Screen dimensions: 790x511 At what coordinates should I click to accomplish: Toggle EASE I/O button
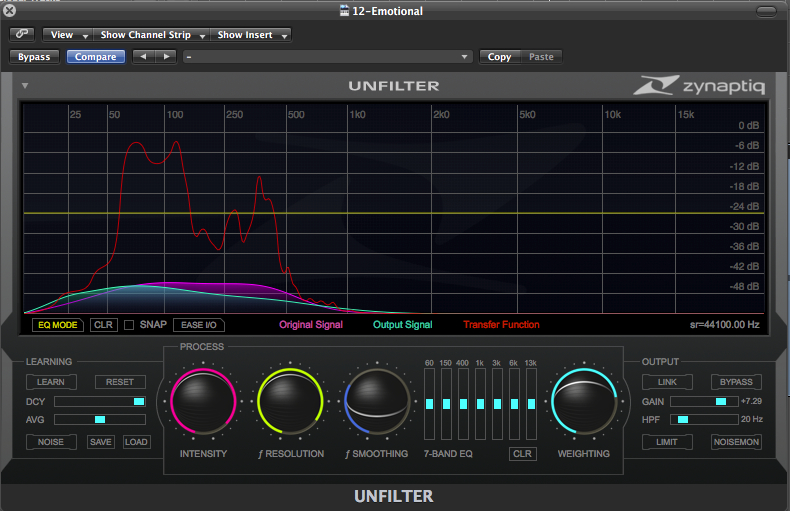tap(199, 325)
